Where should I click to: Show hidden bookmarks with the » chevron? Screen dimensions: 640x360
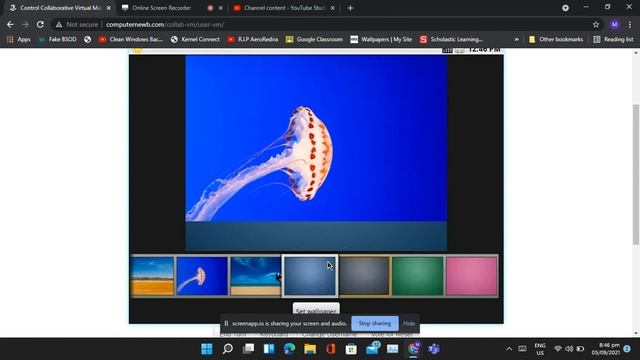pos(516,39)
